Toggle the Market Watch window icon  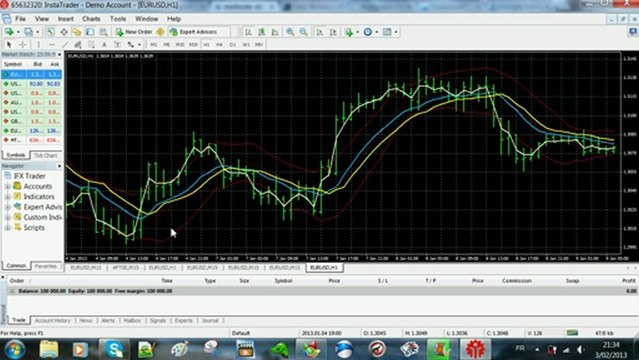(x=51, y=32)
